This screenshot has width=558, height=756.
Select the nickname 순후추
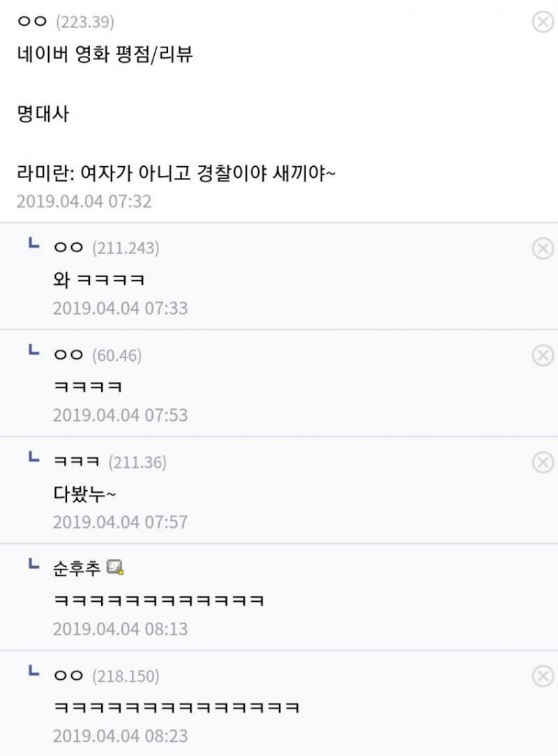point(77,568)
